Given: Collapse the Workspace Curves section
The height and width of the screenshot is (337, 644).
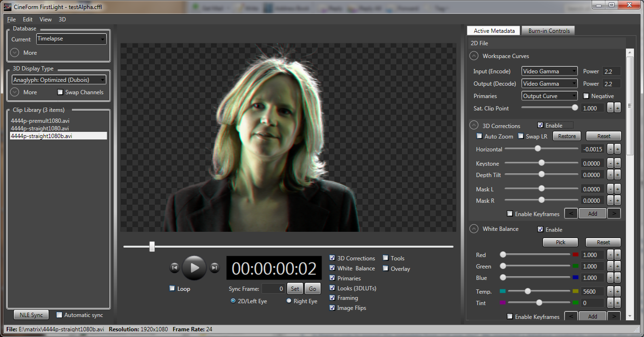Looking at the screenshot, I should point(474,56).
